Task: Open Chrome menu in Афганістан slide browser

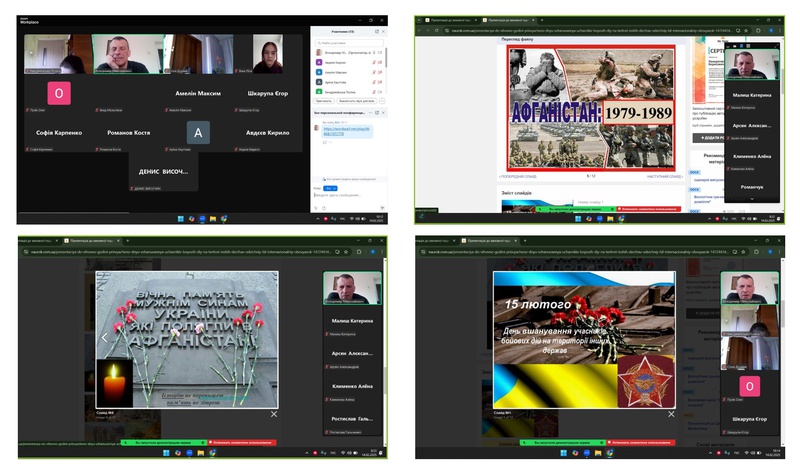Action: point(780,31)
